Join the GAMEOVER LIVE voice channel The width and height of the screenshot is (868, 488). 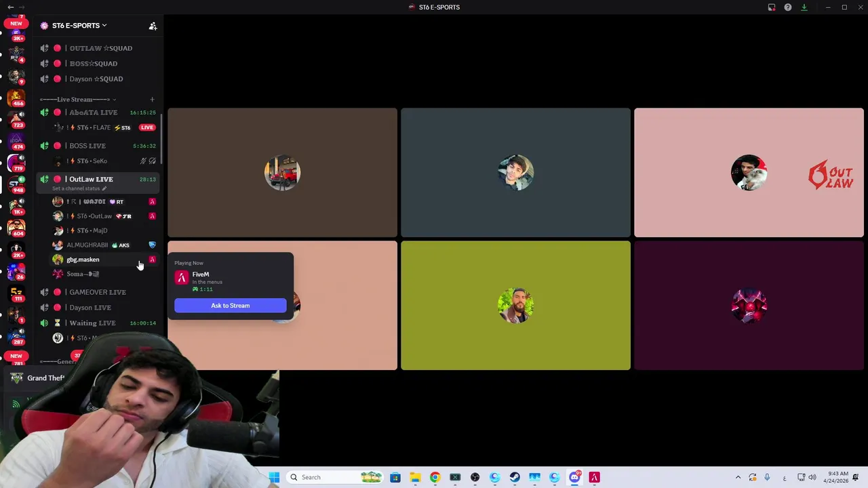98,292
